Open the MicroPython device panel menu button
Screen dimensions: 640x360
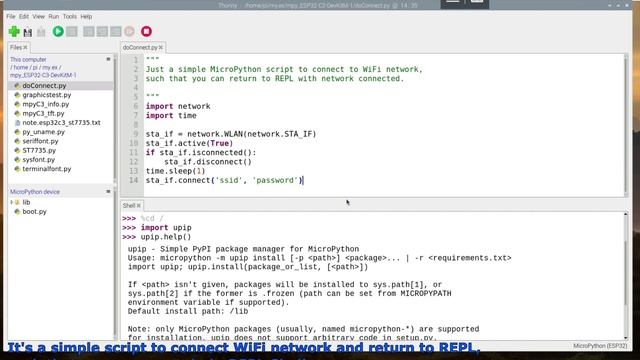tap(108, 191)
